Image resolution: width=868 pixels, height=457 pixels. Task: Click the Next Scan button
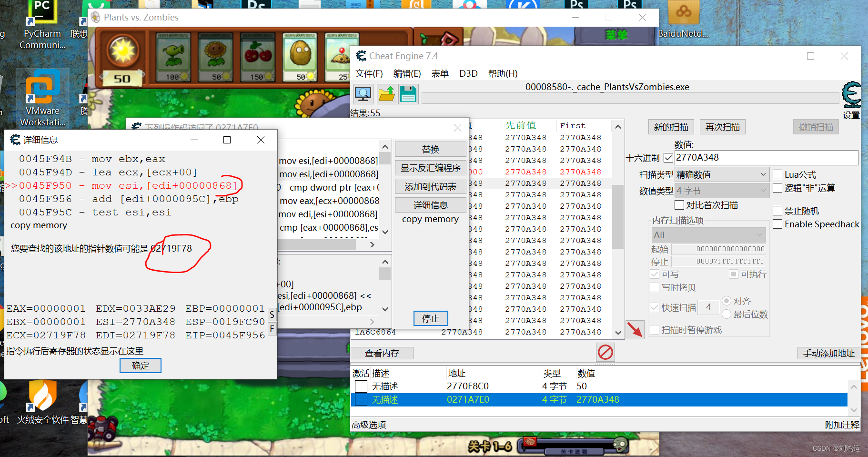pyautogui.click(x=723, y=127)
